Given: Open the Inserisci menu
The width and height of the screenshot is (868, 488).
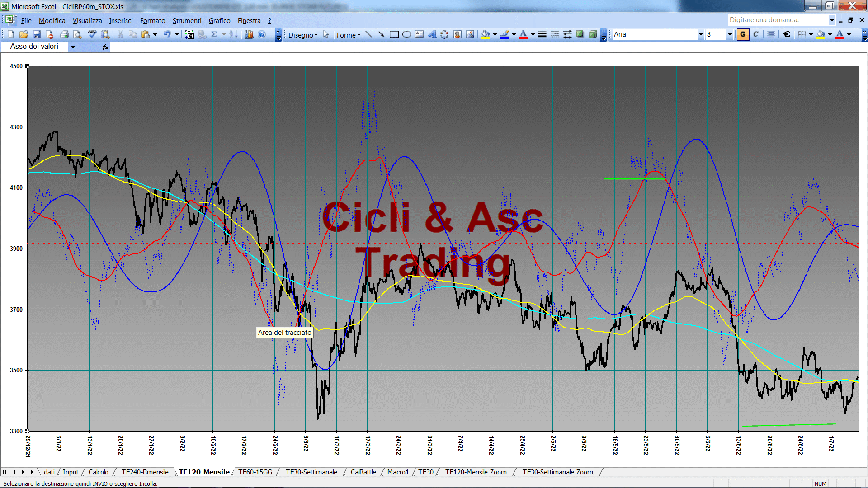Looking at the screenshot, I should [x=121, y=20].
